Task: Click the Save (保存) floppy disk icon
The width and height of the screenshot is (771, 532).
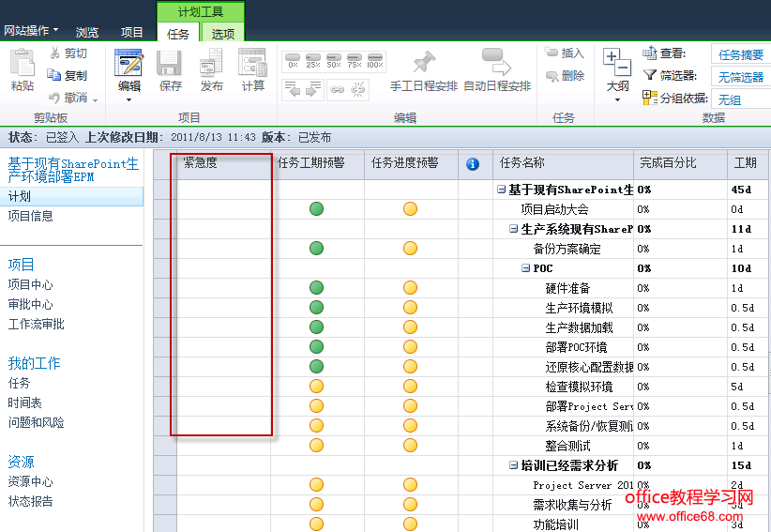Action: 171,64
